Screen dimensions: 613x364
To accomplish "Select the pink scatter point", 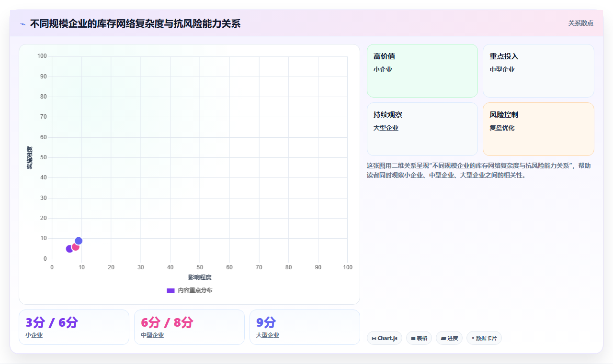I will pos(76,247).
